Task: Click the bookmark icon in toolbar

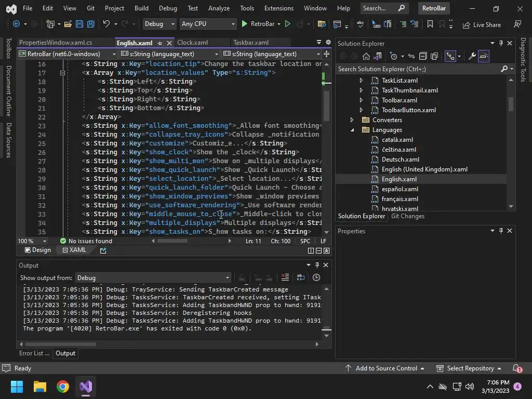Action: pos(430,24)
